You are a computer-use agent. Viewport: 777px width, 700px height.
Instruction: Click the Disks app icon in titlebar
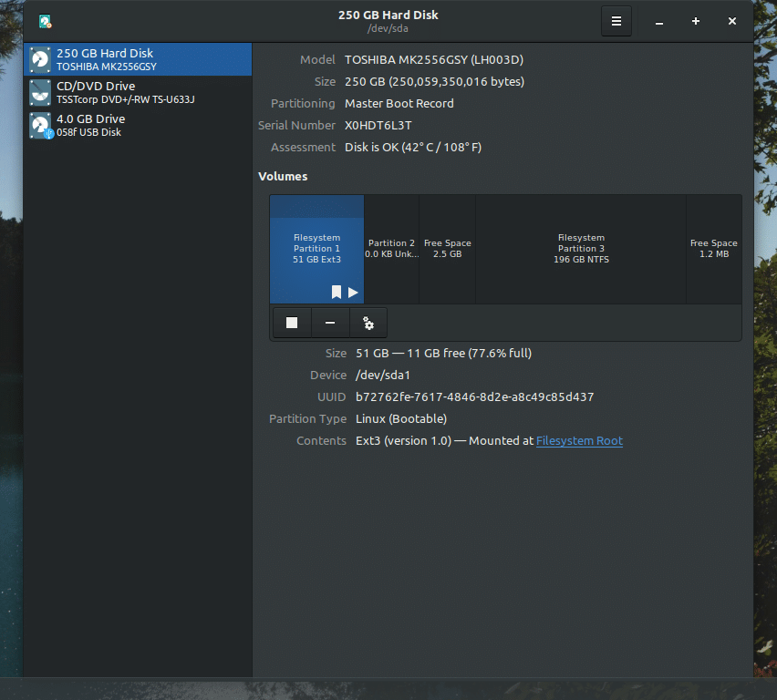pyautogui.click(x=45, y=21)
